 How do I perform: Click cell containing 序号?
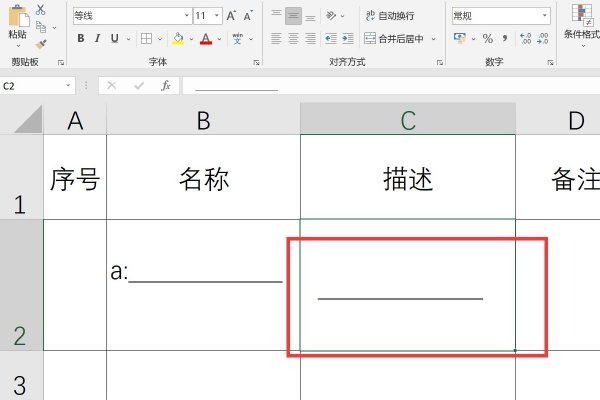75,177
